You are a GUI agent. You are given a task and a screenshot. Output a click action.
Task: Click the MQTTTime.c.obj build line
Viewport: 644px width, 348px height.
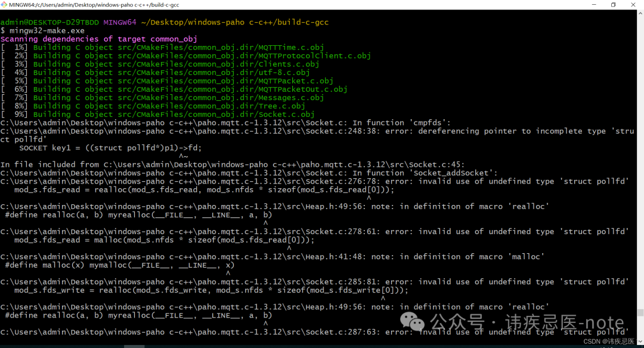(162, 48)
